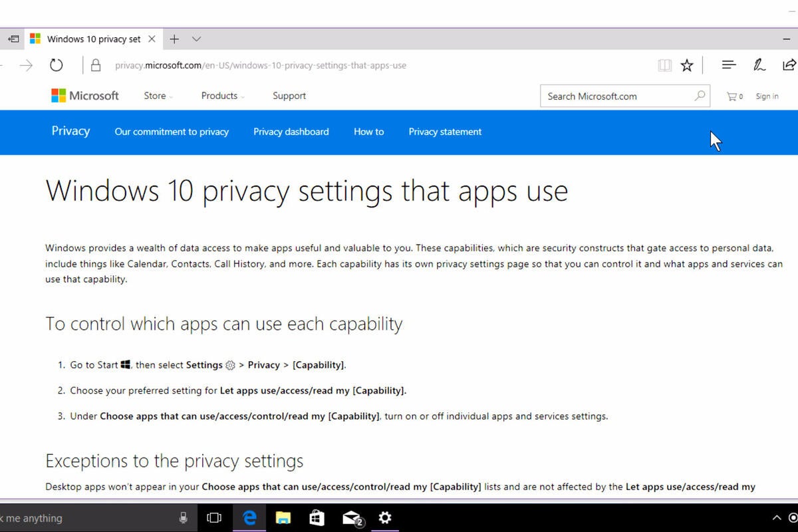Click the Cortana microphone icon

click(183, 518)
